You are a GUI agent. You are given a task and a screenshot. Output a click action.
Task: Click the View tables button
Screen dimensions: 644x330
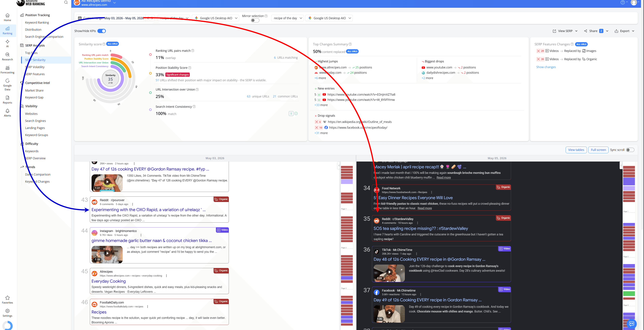click(x=576, y=150)
